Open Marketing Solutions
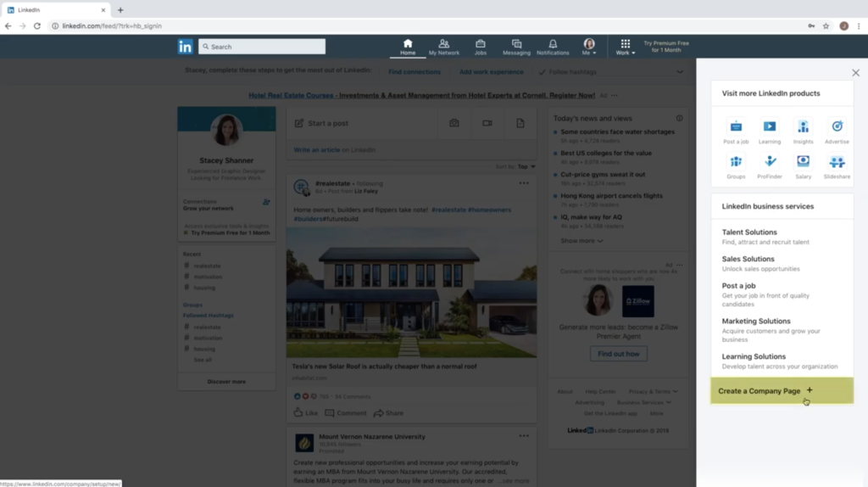868x487 pixels. tap(755, 322)
